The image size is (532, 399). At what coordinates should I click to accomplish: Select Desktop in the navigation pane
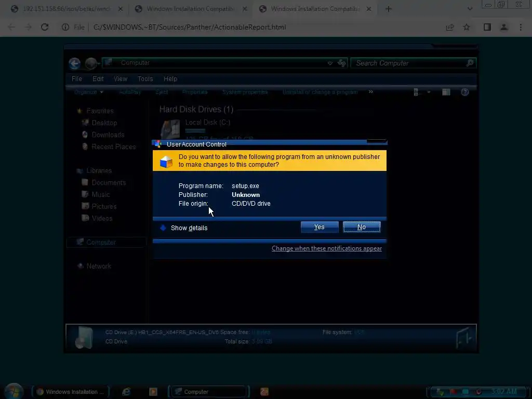coord(100,123)
